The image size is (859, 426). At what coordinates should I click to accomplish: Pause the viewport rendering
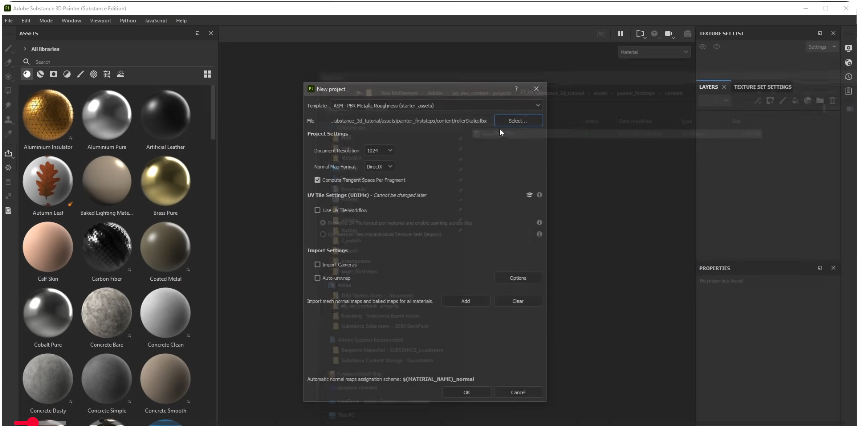[620, 33]
